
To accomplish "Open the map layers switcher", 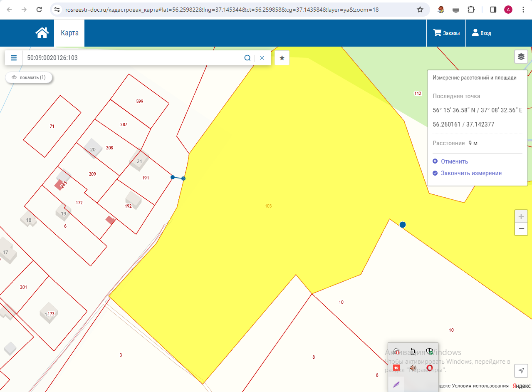I will 521,57.
